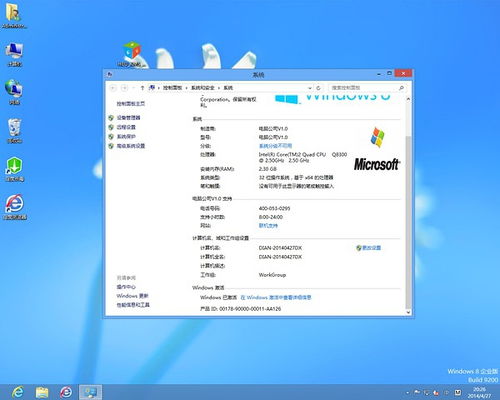Open 设备管理器 link
This screenshot has width=500, height=400.
pos(128,118)
